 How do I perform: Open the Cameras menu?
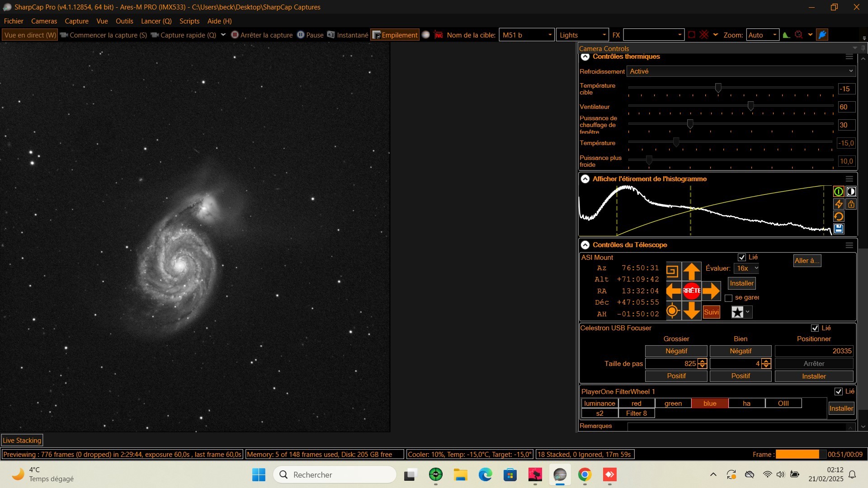pos(44,21)
